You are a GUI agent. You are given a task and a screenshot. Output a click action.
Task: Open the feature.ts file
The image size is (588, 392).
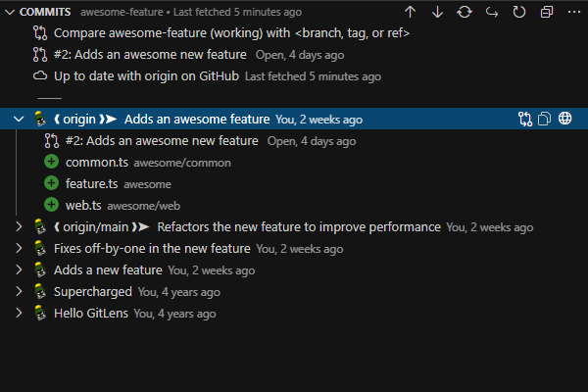tap(91, 184)
